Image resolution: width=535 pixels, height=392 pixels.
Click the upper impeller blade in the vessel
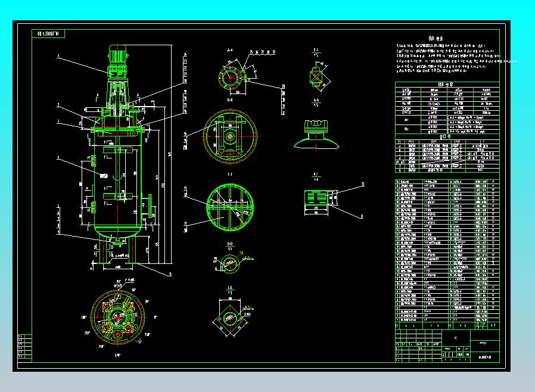tap(118, 150)
